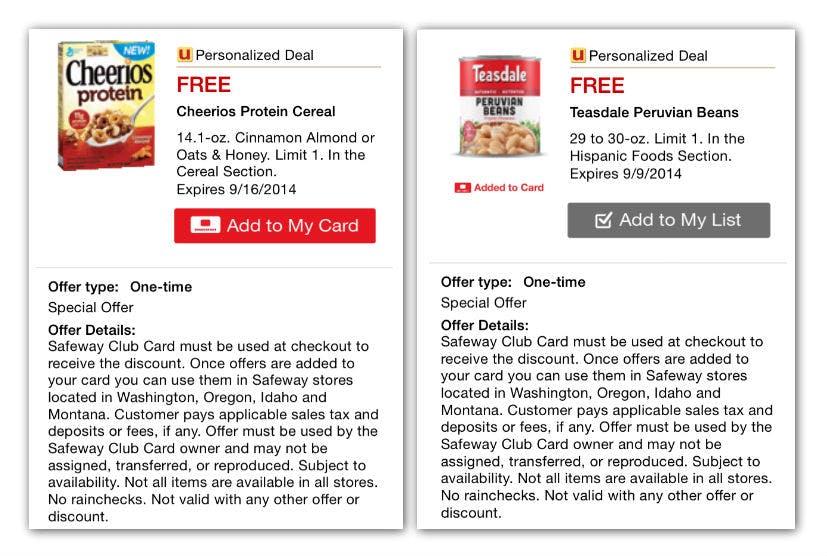Select Personalized Deal label on Cheerios offer
The height and width of the screenshot is (556, 827).
(254, 55)
